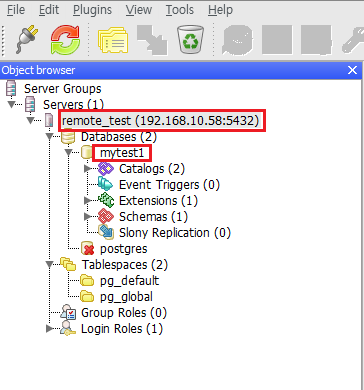Screen dimensions: 364x390
Task: Close the Object browser panel
Action: pyautogui.click(x=352, y=70)
